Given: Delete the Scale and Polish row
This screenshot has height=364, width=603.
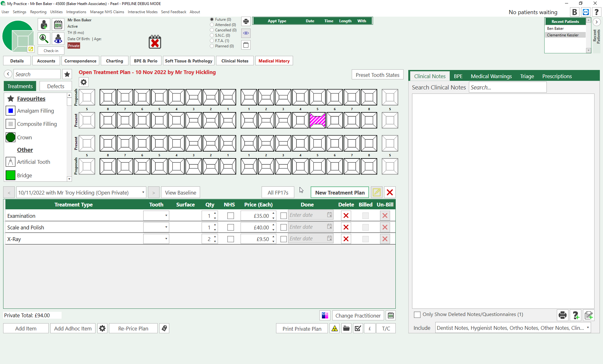Looking at the screenshot, I should coord(346,227).
